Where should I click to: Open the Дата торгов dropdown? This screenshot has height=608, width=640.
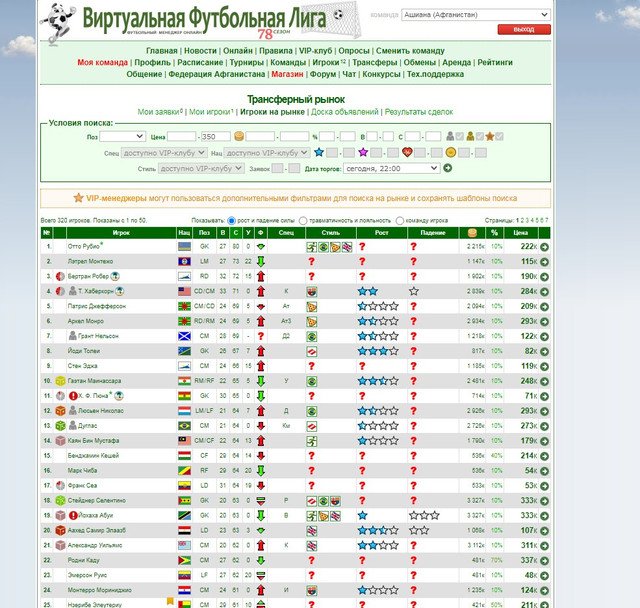point(391,168)
